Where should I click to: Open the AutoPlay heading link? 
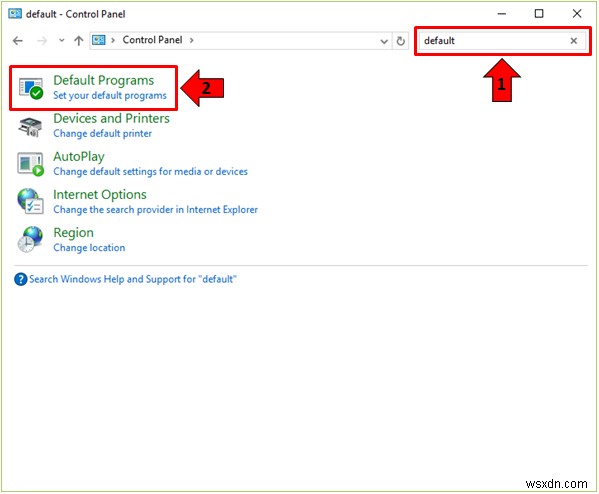79,157
